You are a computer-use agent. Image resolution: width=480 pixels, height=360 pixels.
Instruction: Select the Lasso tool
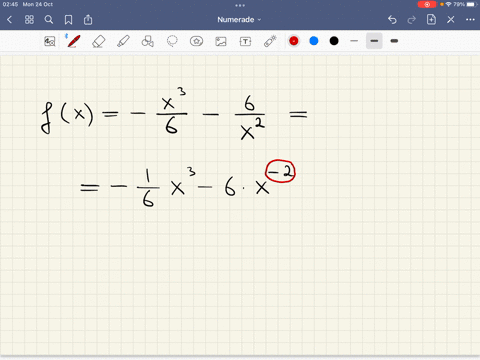172,41
